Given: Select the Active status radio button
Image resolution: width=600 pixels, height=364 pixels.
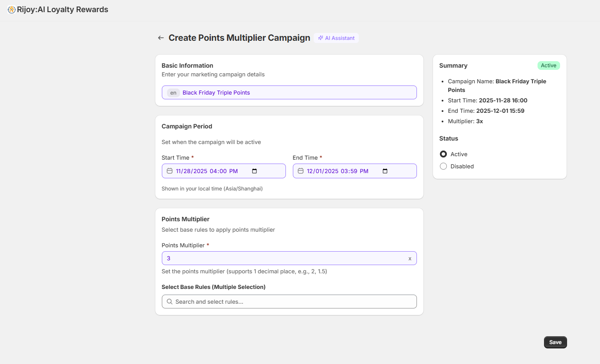Looking at the screenshot, I should point(443,154).
